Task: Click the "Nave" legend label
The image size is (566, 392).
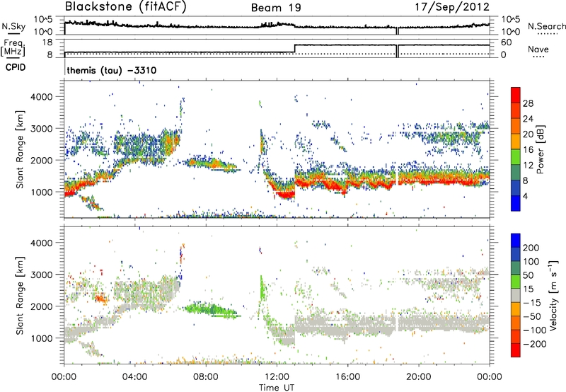Action: click(538, 50)
